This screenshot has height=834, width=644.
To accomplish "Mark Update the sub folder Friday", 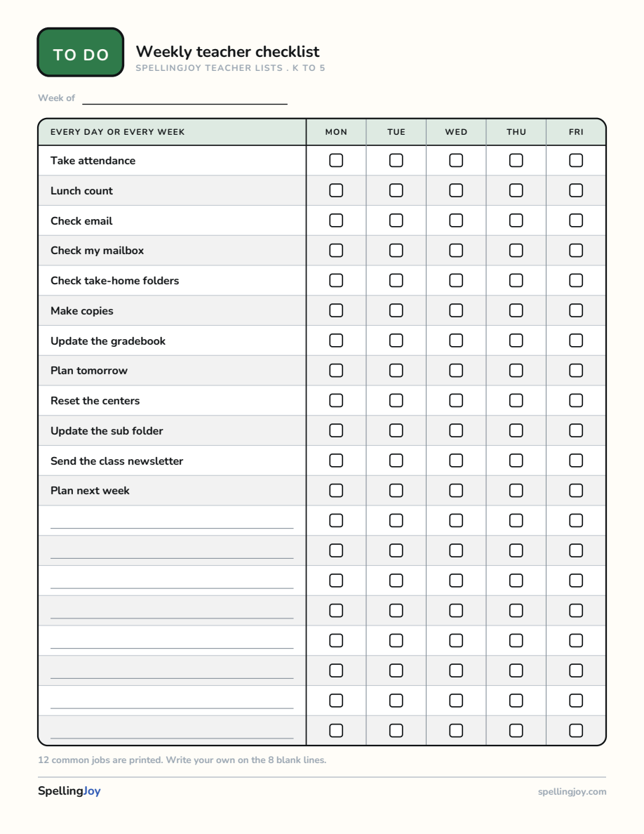I will coord(576,430).
